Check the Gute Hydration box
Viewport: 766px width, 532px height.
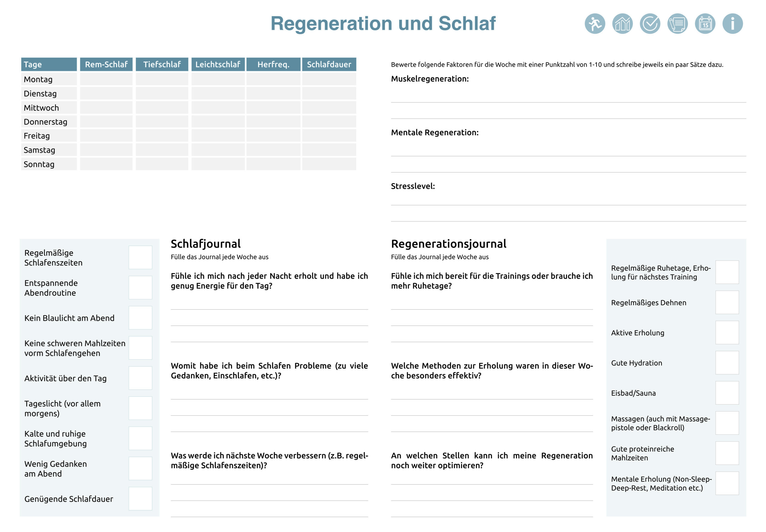[x=727, y=363]
